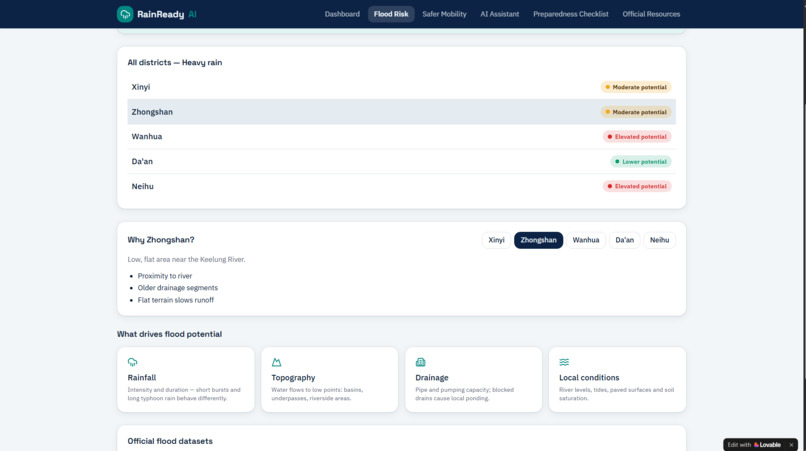Select the Neihu row in districts list
806x451 pixels.
pyautogui.click(x=401, y=186)
